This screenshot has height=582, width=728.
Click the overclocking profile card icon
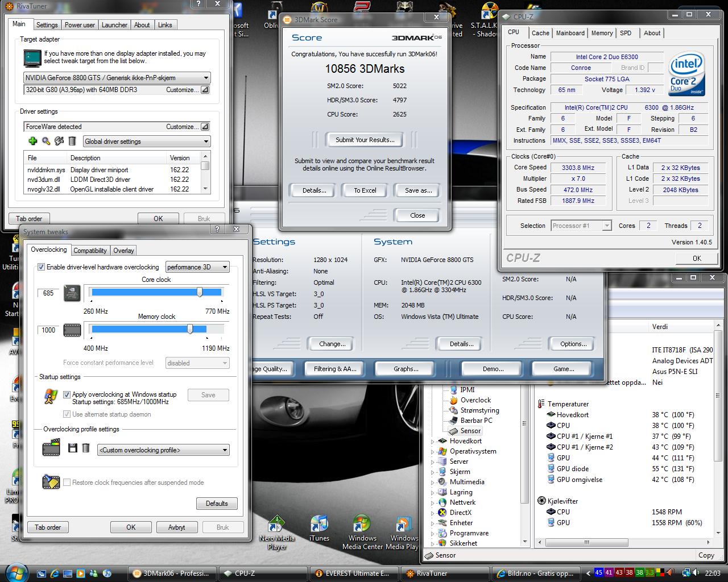51,448
